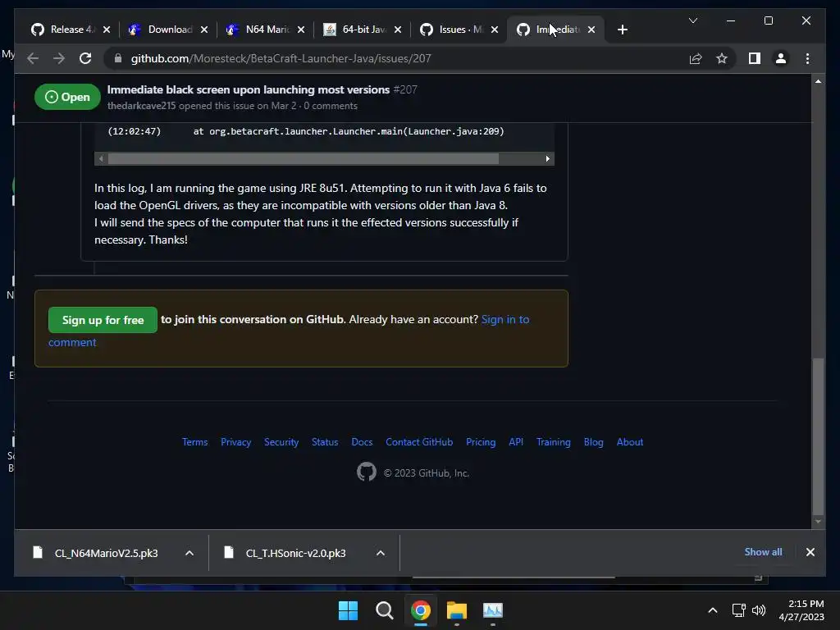Open the Privacy footer link
Image resolution: width=840 pixels, height=630 pixels.
point(235,442)
